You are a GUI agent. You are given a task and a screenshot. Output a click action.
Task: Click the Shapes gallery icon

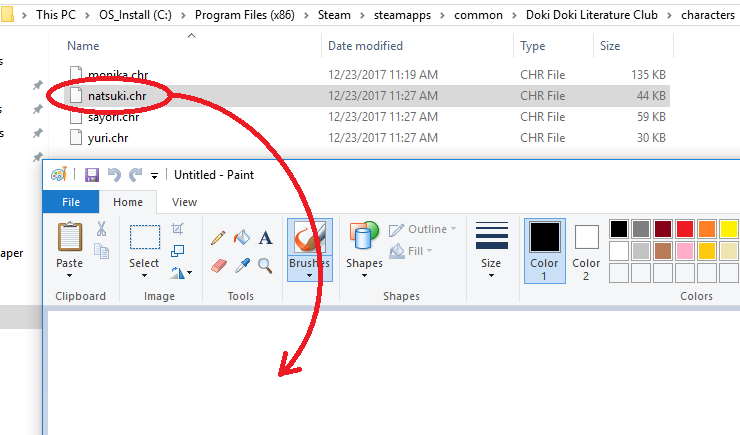[x=364, y=235]
